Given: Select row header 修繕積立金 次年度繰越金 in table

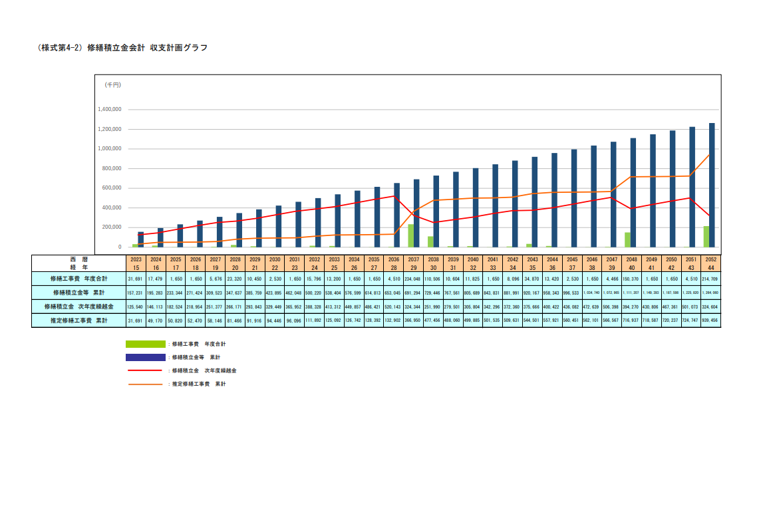Looking at the screenshot, I should [79, 307].
